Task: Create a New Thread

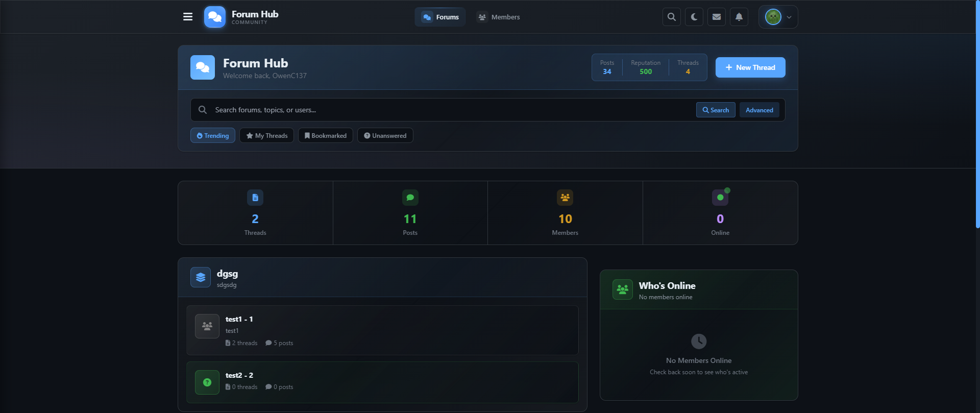Action: click(750, 67)
